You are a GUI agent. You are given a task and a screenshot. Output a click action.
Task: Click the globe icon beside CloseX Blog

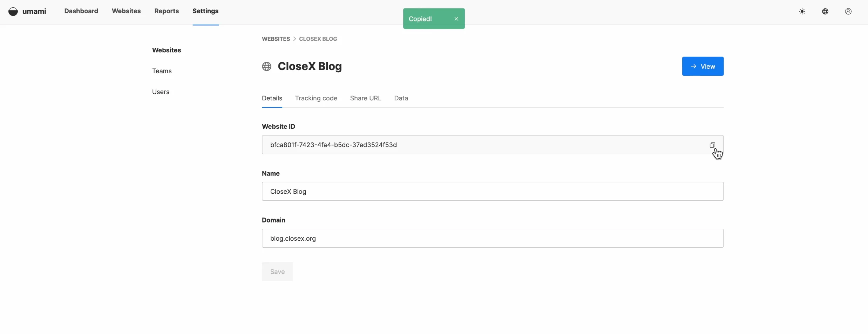[x=267, y=66]
